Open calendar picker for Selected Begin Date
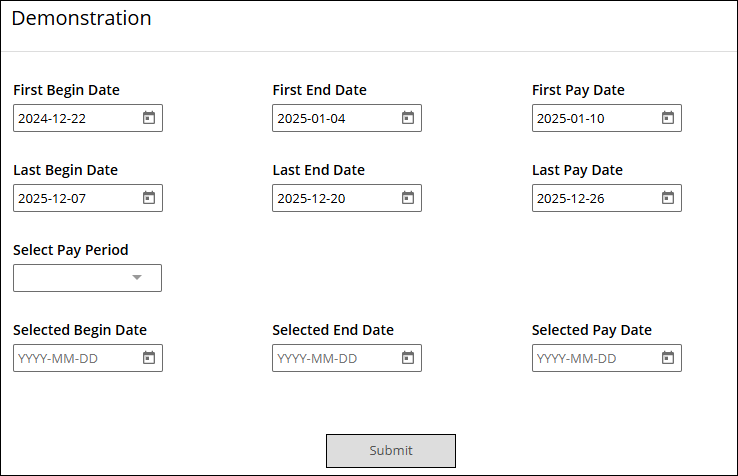The image size is (738, 476). [x=149, y=358]
